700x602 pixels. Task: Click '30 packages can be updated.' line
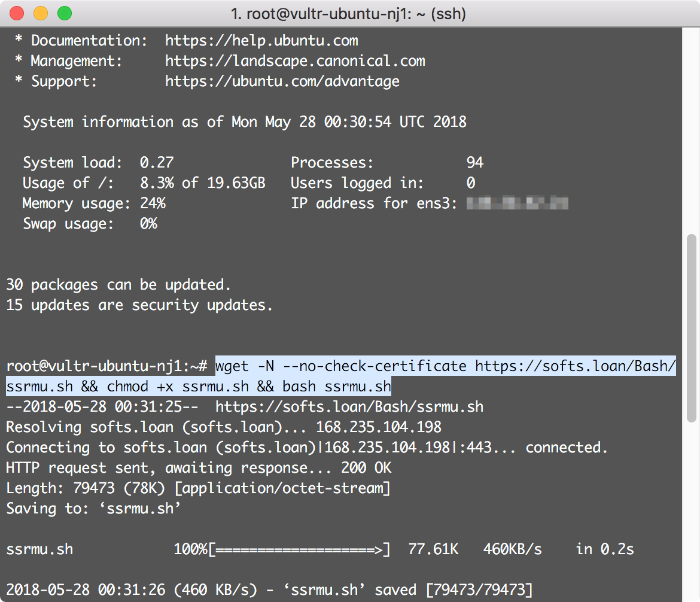118,285
